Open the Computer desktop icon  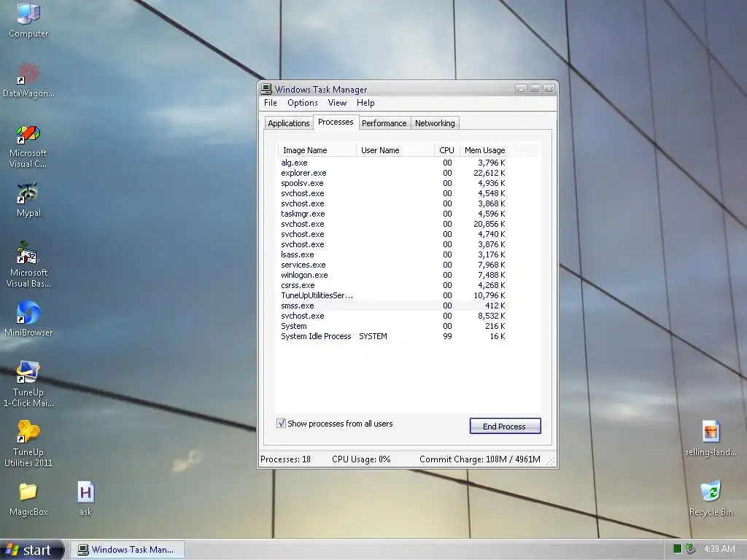pyautogui.click(x=28, y=20)
